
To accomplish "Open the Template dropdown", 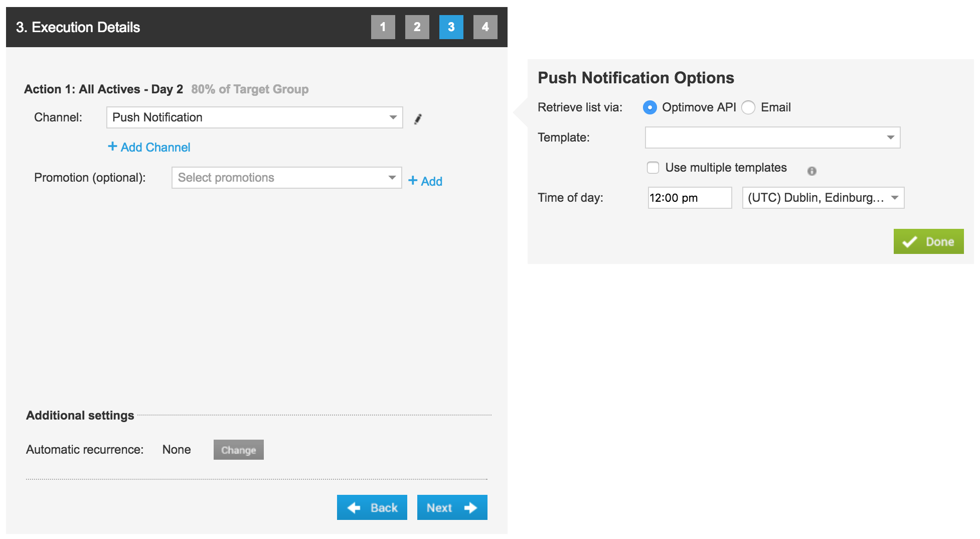I will tap(772, 138).
